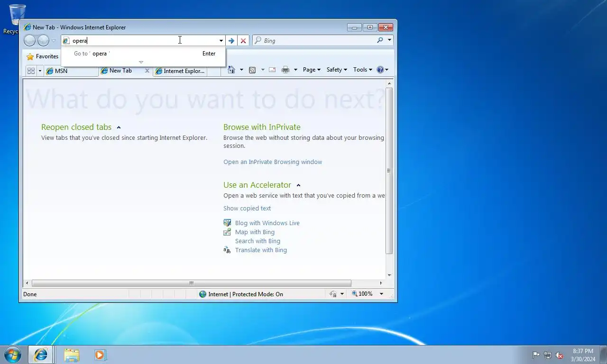The height and width of the screenshot is (364, 607).
Task: Open the Page menu
Action: [x=312, y=70]
